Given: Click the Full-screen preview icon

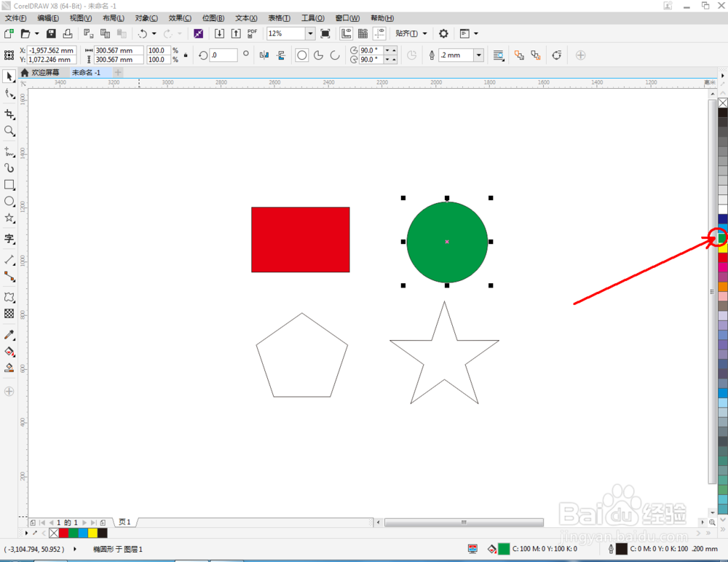Looking at the screenshot, I should pos(325,33).
